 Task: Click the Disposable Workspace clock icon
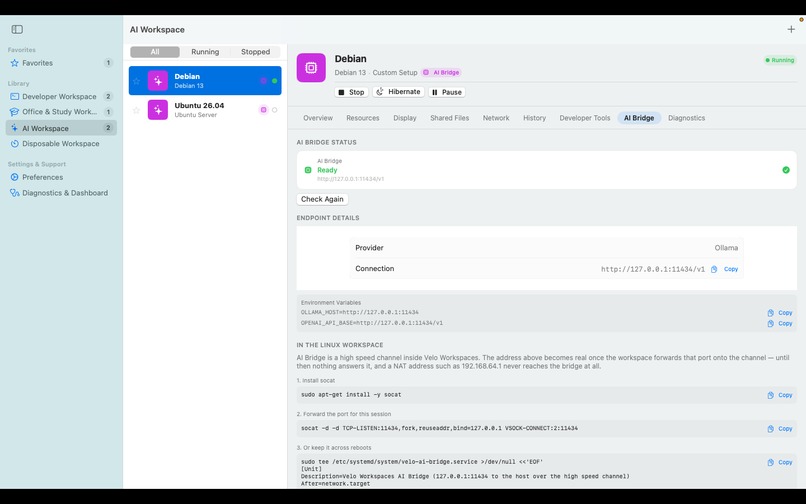pos(14,143)
